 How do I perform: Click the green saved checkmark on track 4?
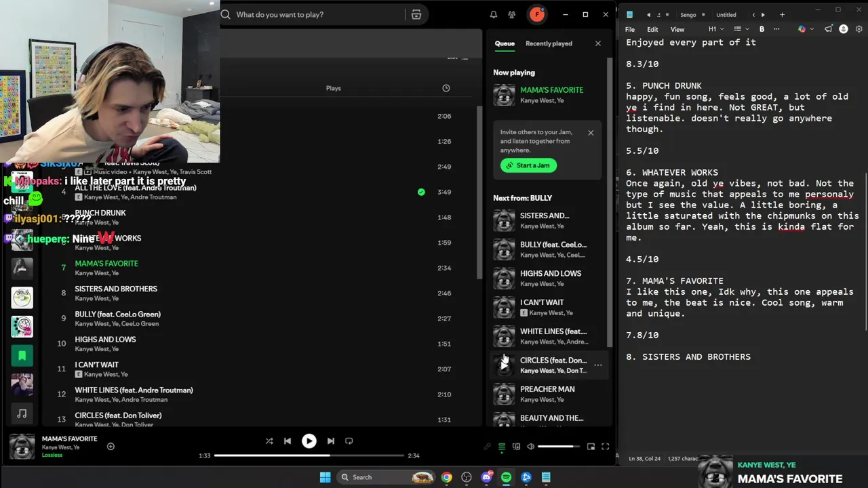point(421,192)
